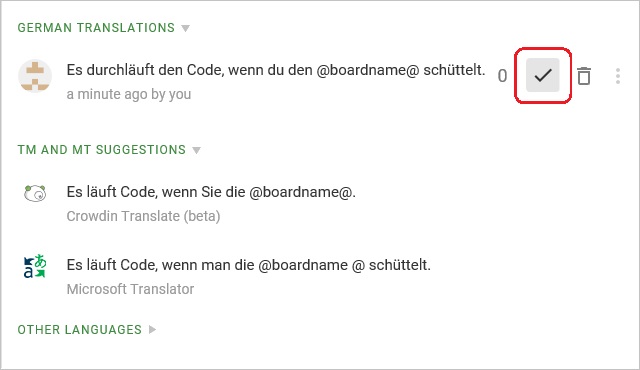
Task: Click the 'a minute ago by you' timestamp
Action: pos(129,94)
